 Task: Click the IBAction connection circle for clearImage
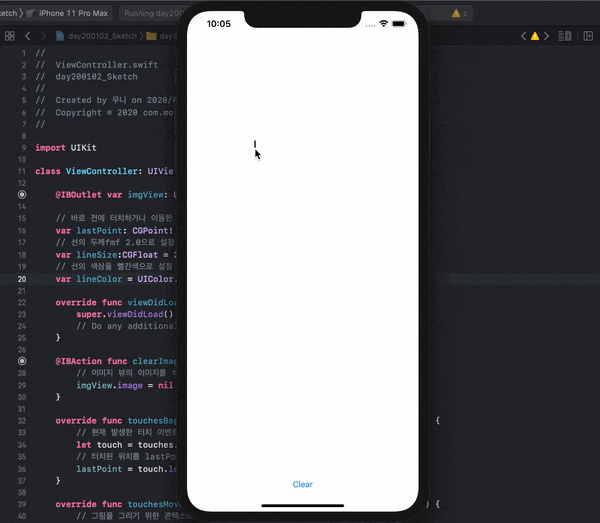coord(22,361)
